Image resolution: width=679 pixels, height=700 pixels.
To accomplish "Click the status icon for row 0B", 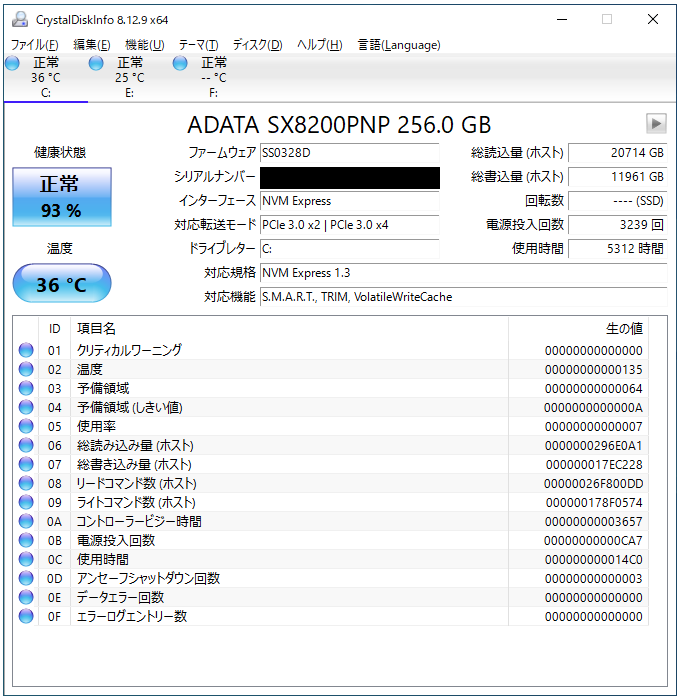I will coord(26,540).
